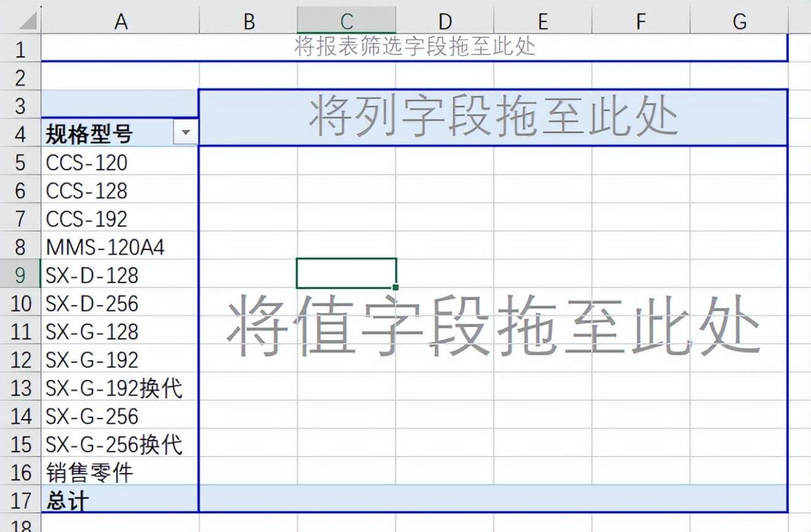
Task: Select column F header
Action: 641,21
